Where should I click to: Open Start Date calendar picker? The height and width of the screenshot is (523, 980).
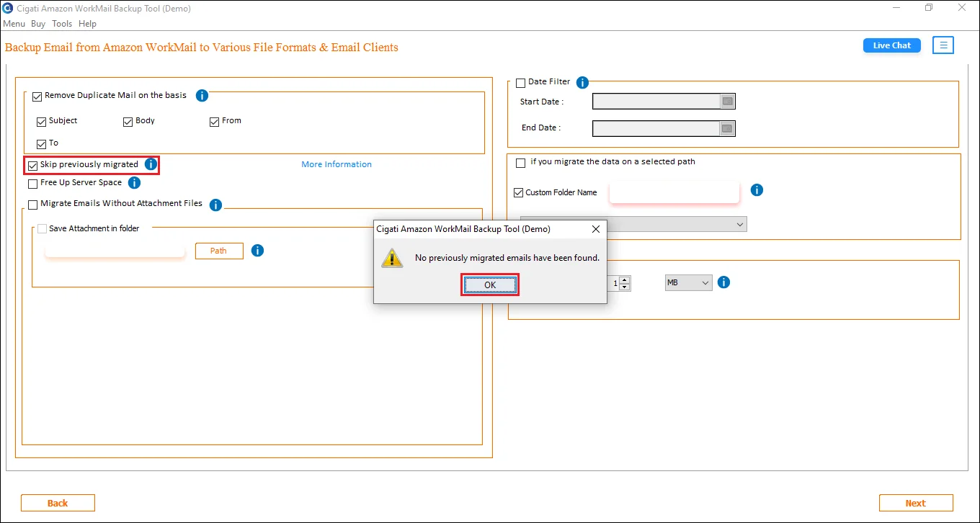tap(728, 102)
